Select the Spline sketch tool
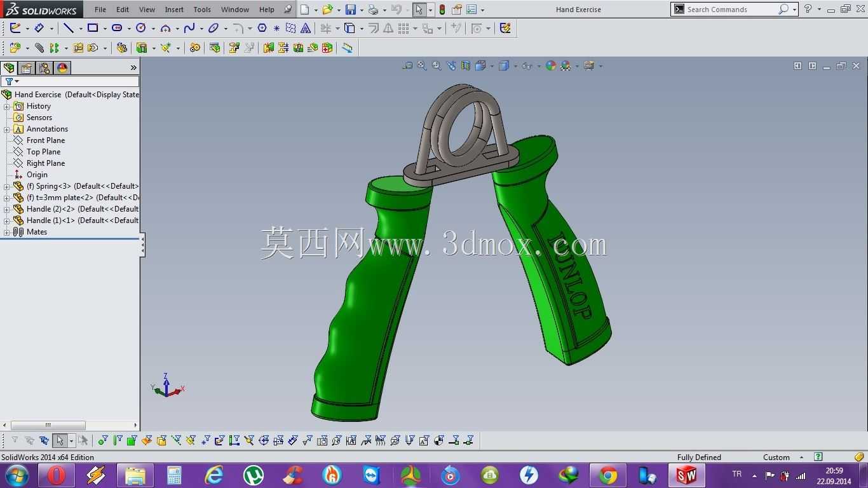The height and width of the screenshot is (488, 868). click(189, 28)
